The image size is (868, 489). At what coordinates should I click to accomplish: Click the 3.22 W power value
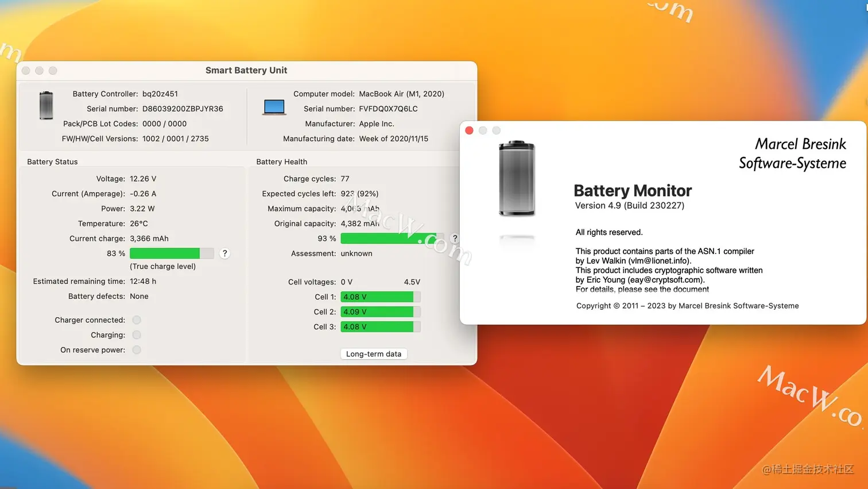[142, 209]
